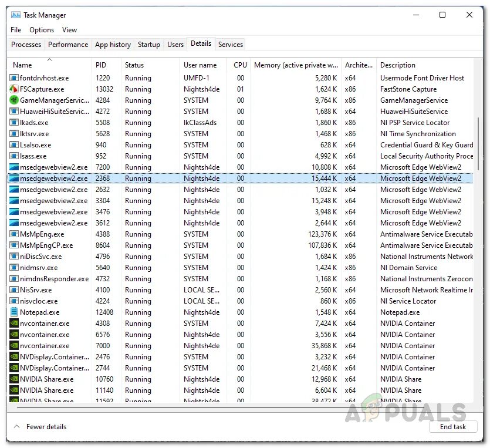The image size is (490, 448).
Task: Sort by Description column header
Action: pyautogui.click(x=425, y=65)
